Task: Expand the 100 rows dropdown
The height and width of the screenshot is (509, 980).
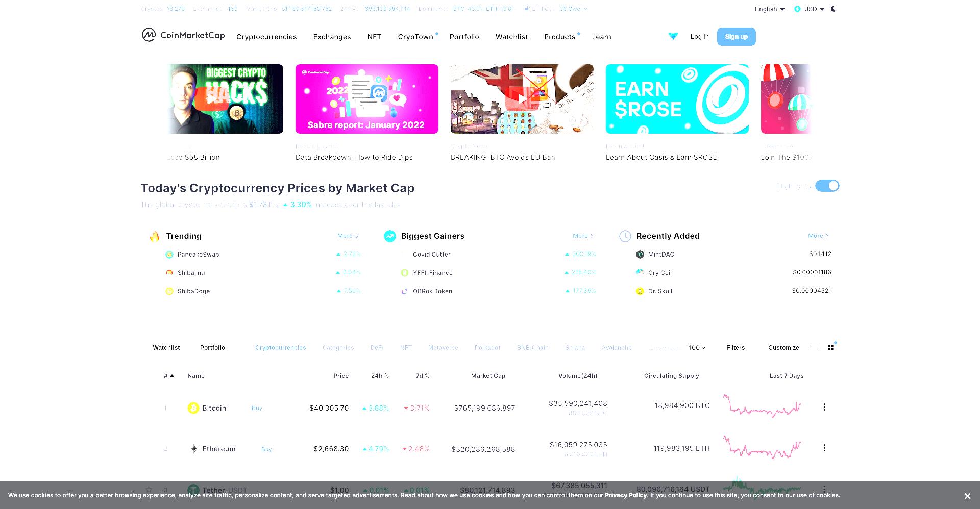Action: (697, 348)
